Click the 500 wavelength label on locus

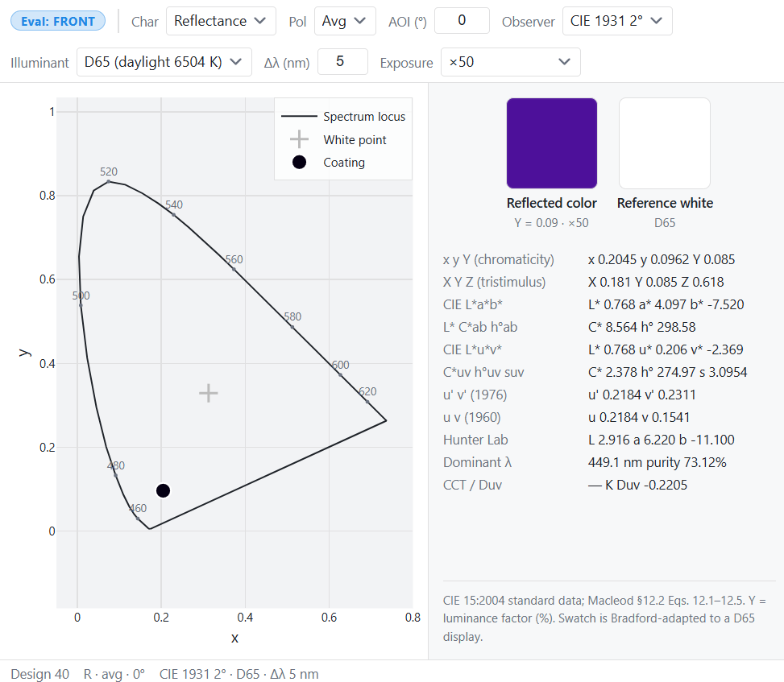pyautogui.click(x=81, y=296)
